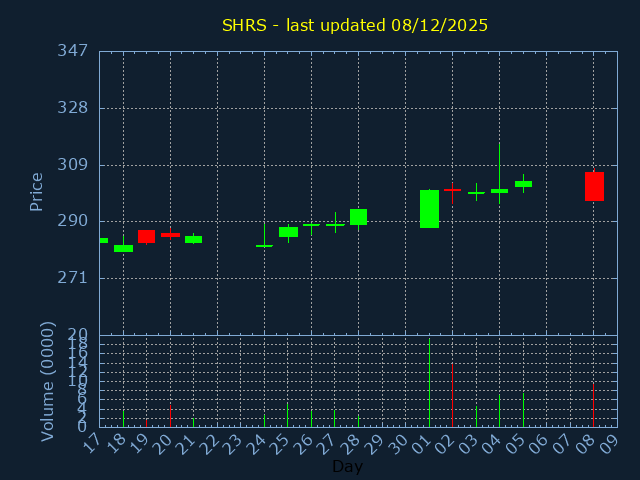Click the SHRS chart title text
Viewport: 640px width, 480px height.
tap(355, 25)
